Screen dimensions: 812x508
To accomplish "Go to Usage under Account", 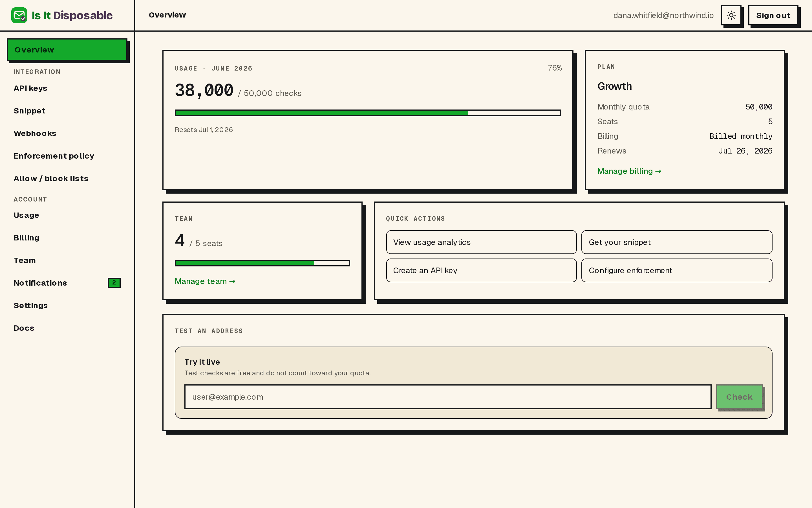I will click(x=67, y=215).
